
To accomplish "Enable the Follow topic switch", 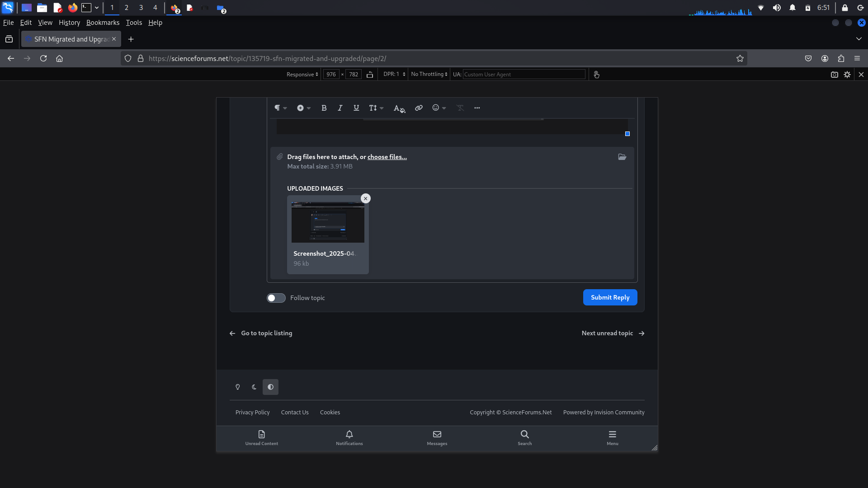I will (x=276, y=298).
